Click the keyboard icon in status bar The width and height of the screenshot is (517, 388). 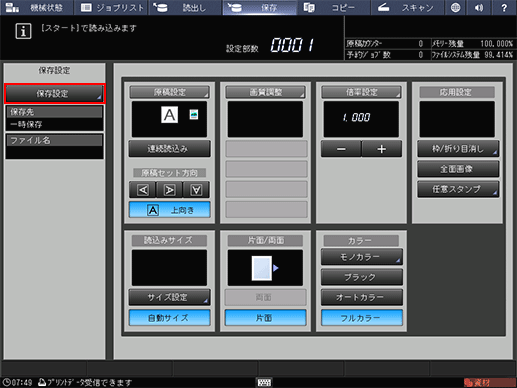264,382
